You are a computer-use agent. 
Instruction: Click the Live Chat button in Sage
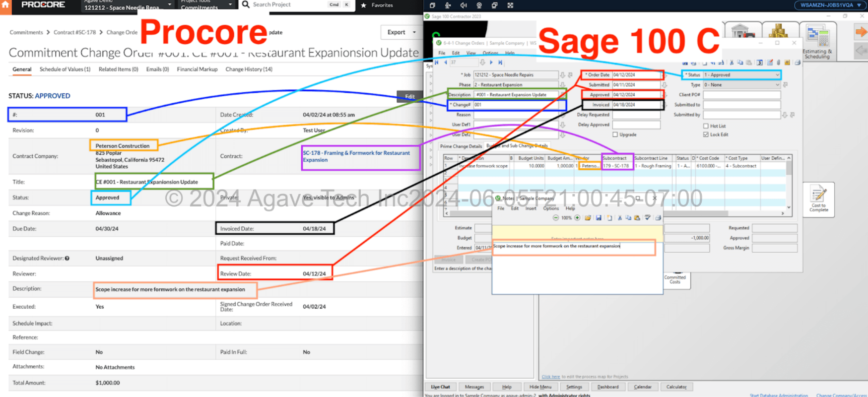click(440, 387)
